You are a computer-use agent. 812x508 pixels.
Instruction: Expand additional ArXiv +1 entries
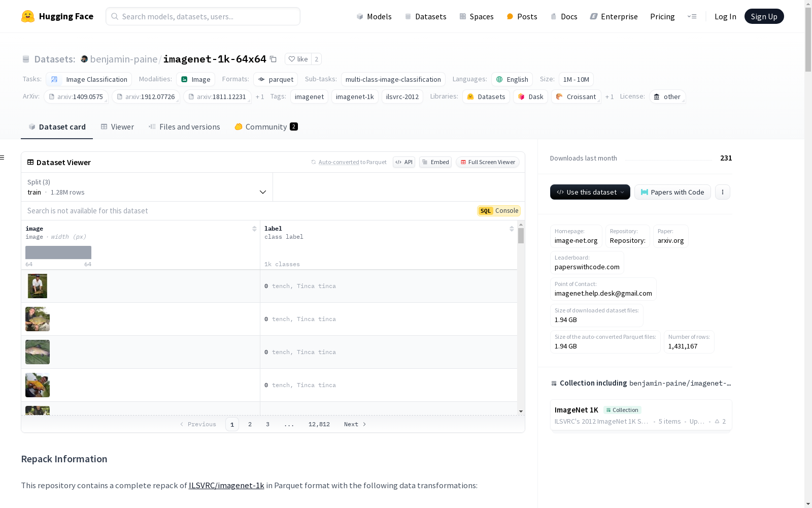[260, 97]
